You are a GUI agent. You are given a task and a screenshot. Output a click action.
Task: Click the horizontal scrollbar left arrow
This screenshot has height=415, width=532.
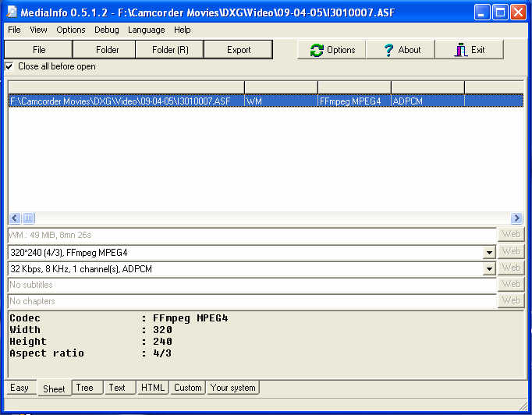point(15,218)
